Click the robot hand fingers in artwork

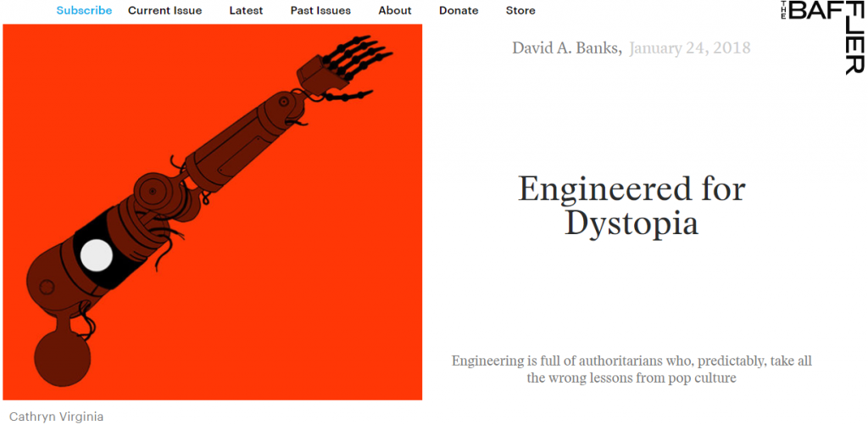click(x=355, y=61)
